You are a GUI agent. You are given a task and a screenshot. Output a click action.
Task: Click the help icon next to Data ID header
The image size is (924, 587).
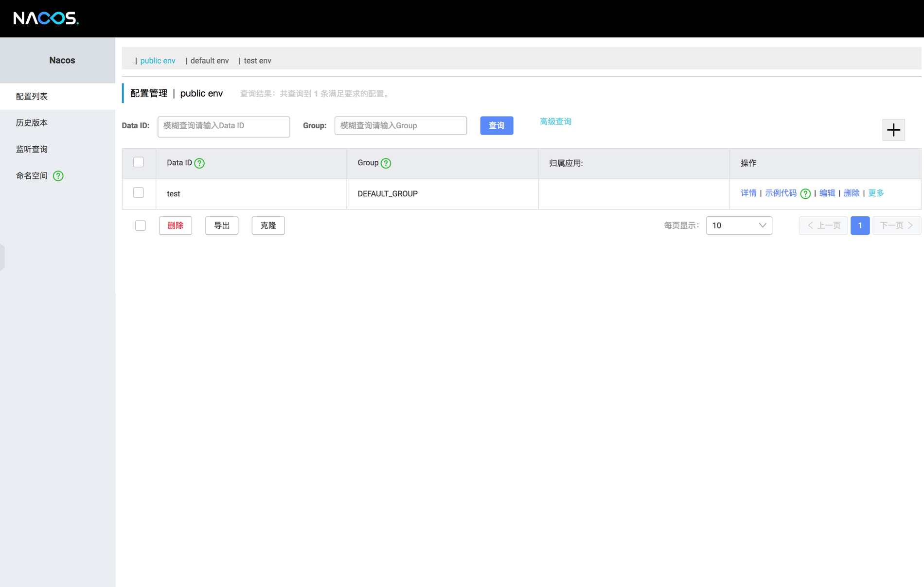pos(199,163)
